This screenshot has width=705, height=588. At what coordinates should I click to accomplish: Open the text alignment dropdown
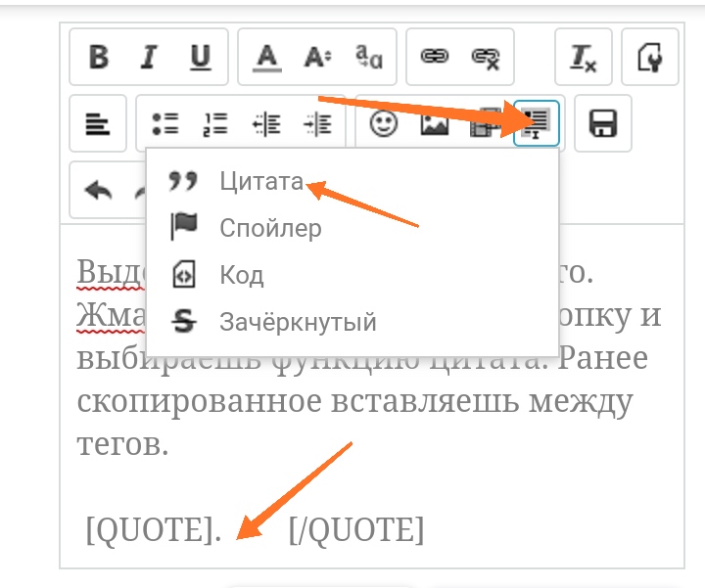98,124
